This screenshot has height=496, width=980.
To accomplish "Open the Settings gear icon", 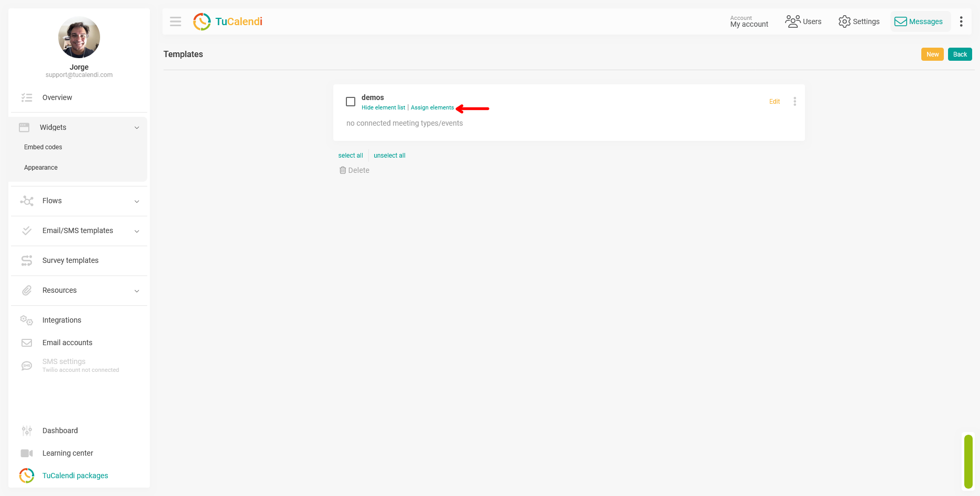I will (x=844, y=21).
